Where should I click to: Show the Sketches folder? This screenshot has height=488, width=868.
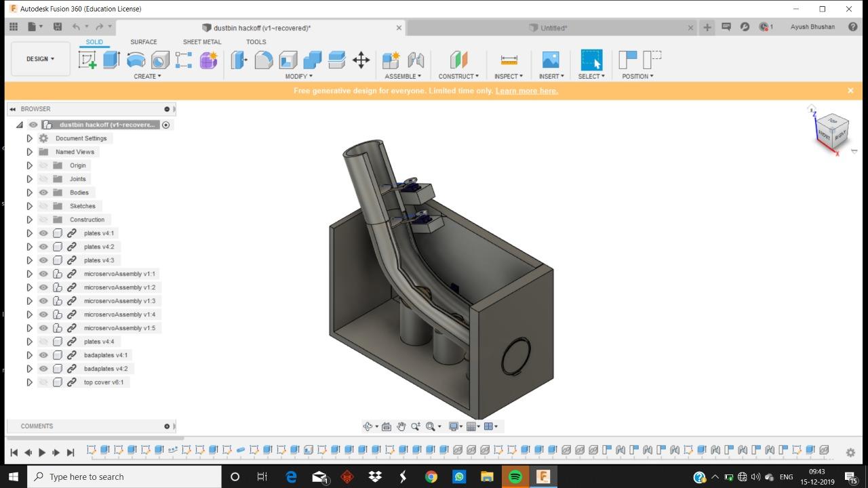tap(43, 206)
